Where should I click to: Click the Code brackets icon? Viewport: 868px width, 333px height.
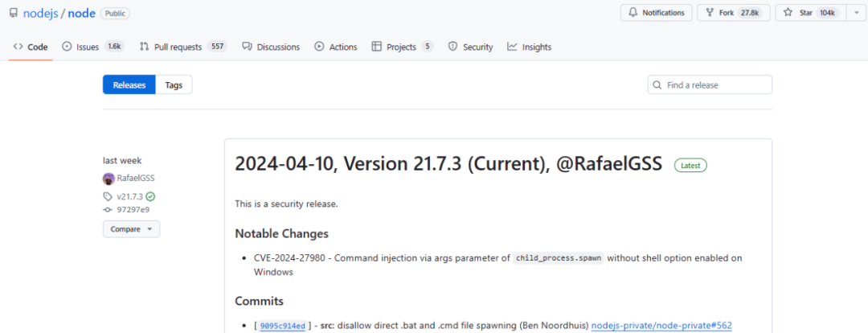pyautogui.click(x=18, y=47)
